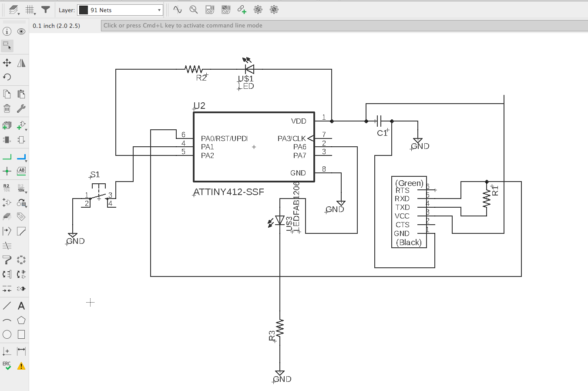The height and width of the screenshot is (391, 588).
Task: Click the selection filter funnel icon
Action: (x=45, y=10)
